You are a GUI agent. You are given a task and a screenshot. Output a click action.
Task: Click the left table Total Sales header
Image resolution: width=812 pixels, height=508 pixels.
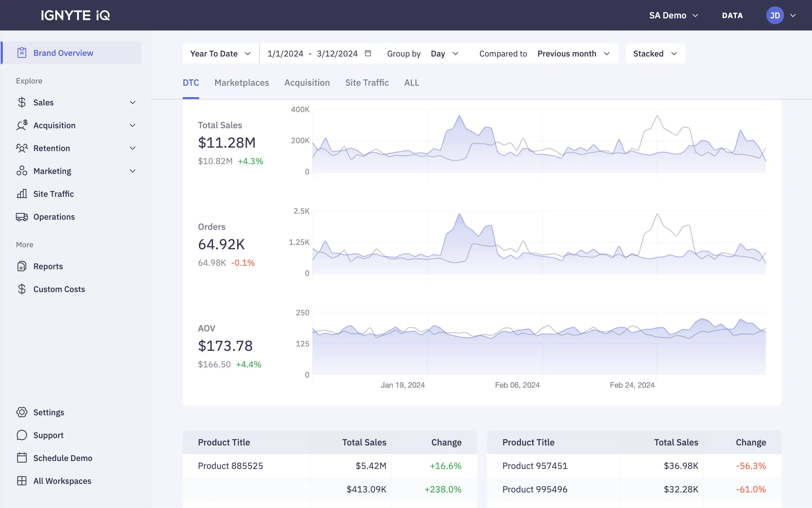[x=364, y=442]
